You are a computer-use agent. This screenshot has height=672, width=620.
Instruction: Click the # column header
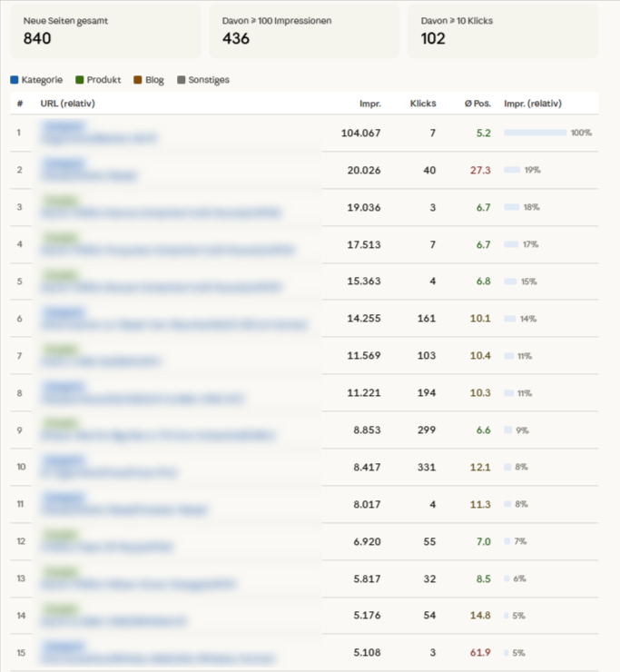[x=20, y=104]
